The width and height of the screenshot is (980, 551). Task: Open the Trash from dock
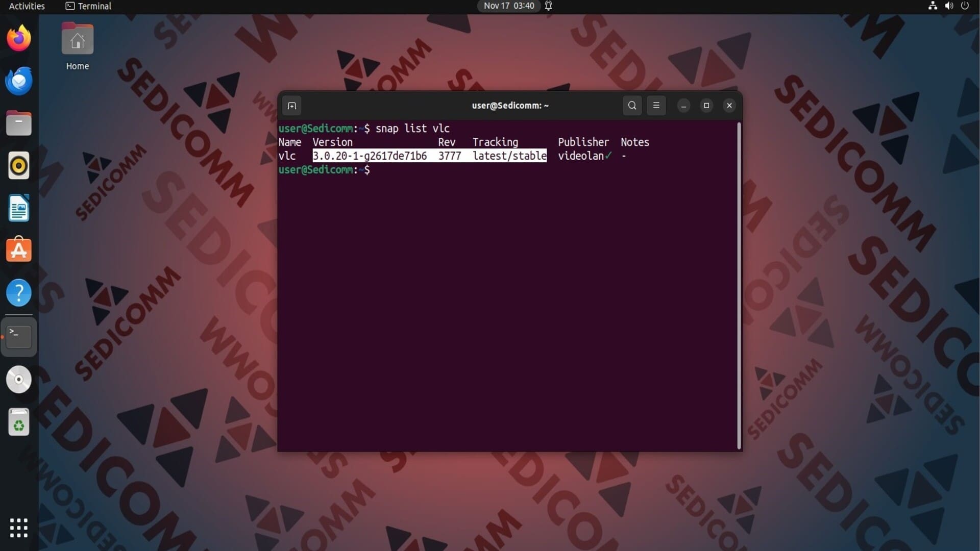click(19, 422)
